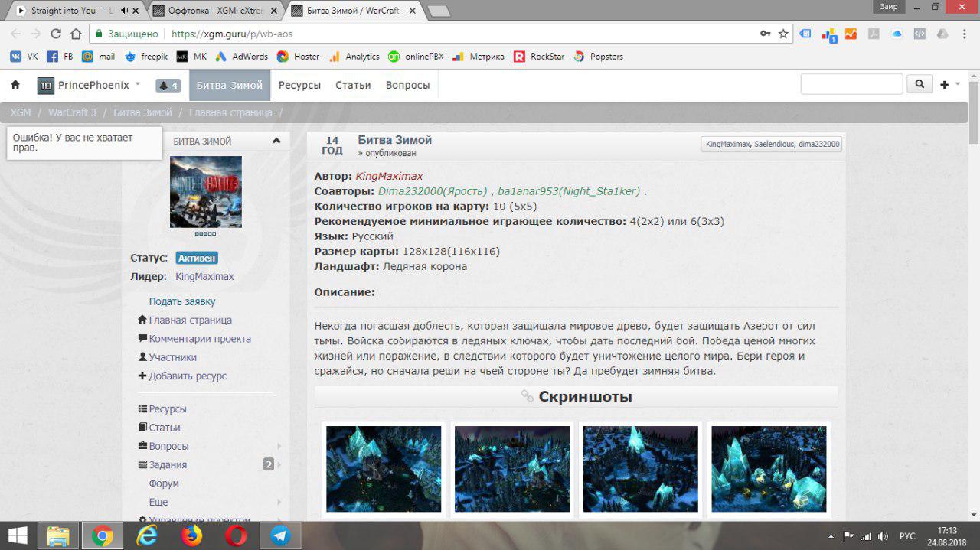The height and width of the screenshot is (550, 980).
Task: Expand the Еще submenu in sidebar
Action: 279,502
